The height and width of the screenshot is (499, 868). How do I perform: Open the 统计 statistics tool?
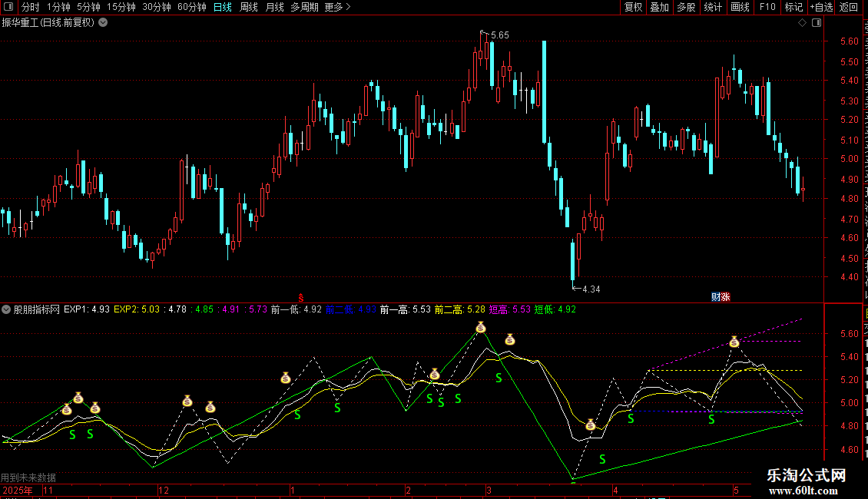pos(712,7)
